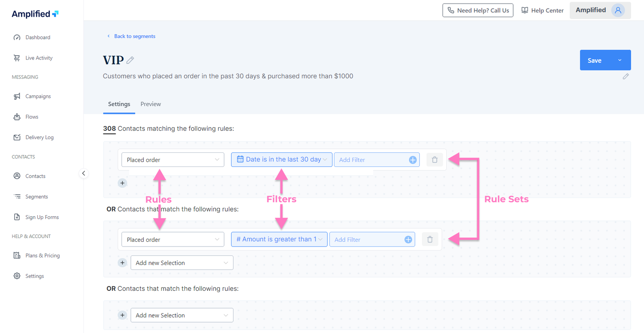The height and width of the screenshot is (333, 644).
Task: Click the Back to segments link
Action: (x=134, y=36)
